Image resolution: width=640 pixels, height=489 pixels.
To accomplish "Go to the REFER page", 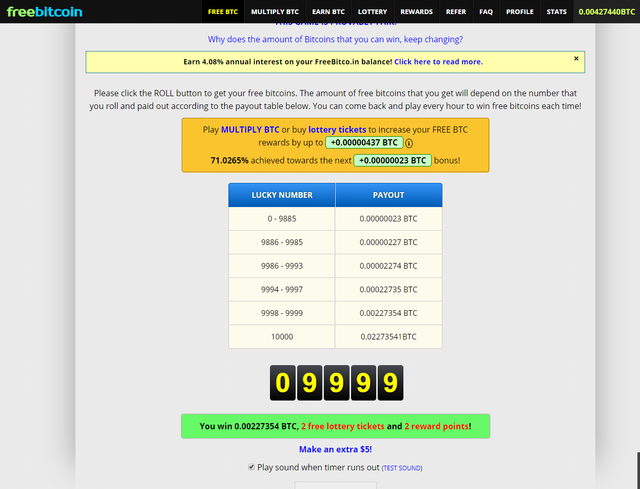I will [456, 11].
